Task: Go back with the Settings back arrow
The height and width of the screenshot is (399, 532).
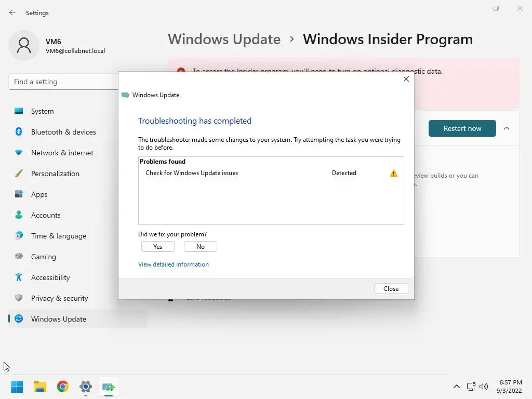Action: point(12,12)
